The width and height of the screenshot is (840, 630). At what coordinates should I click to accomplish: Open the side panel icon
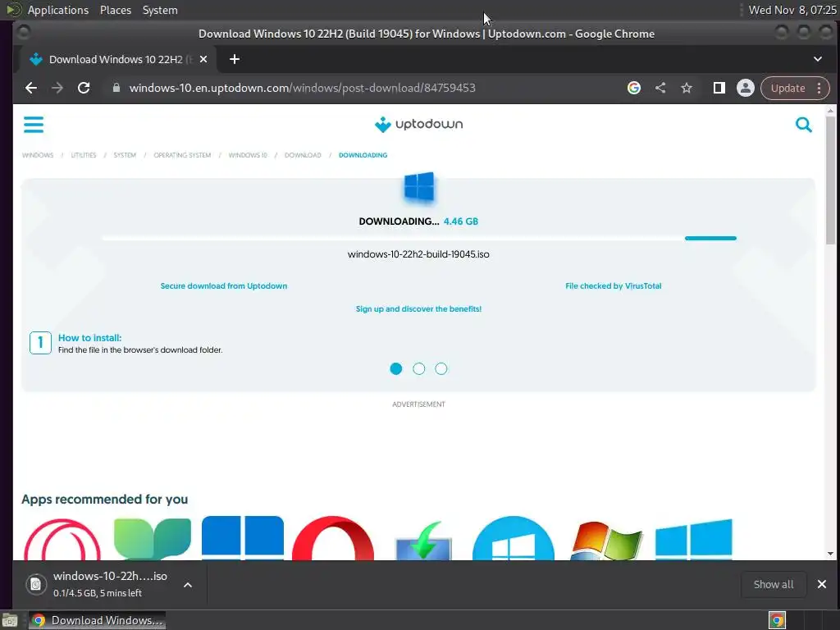coord(719,88)
